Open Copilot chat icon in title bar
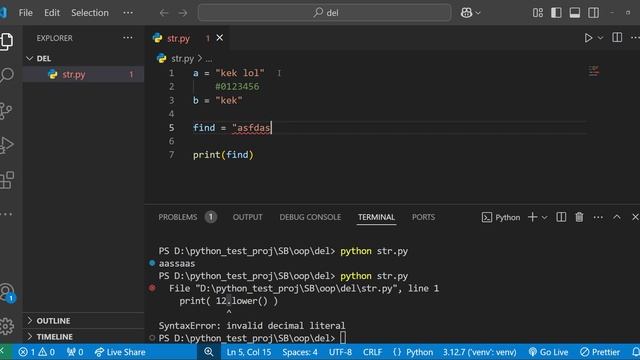The height and width of the screenshot is (360, 640). point(467,13)
